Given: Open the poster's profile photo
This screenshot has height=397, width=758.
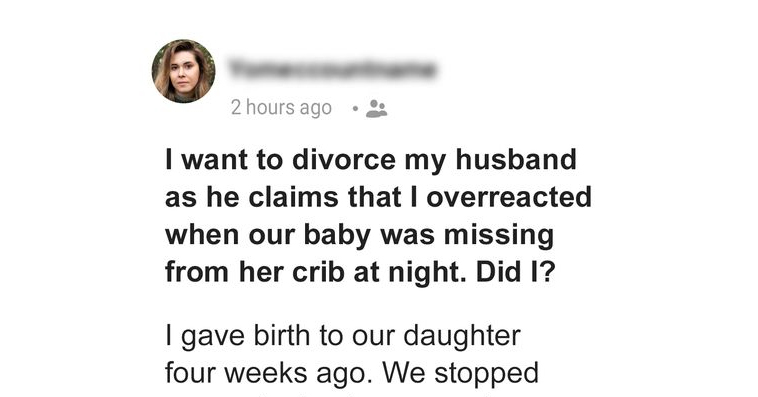Looking at the screenshot, I should click(x=183, y=71).
